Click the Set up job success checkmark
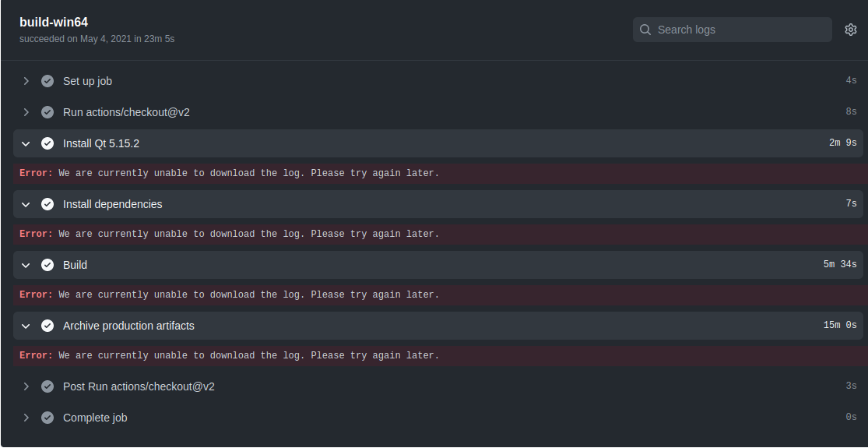 pyautogui.click(x=47, y=81)
